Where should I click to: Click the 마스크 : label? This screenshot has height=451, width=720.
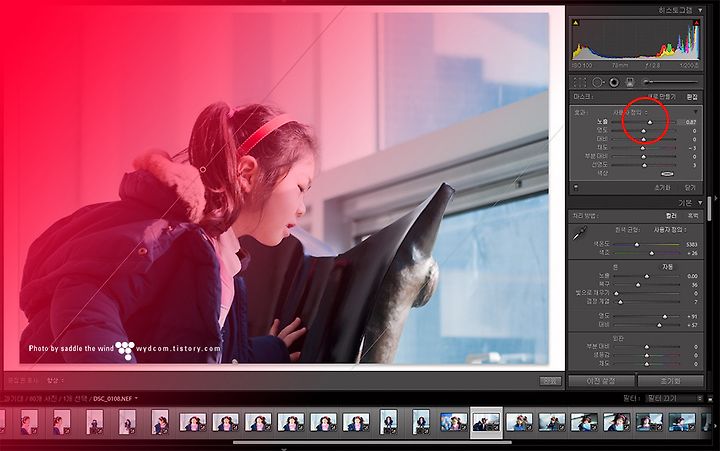[584, 97]
